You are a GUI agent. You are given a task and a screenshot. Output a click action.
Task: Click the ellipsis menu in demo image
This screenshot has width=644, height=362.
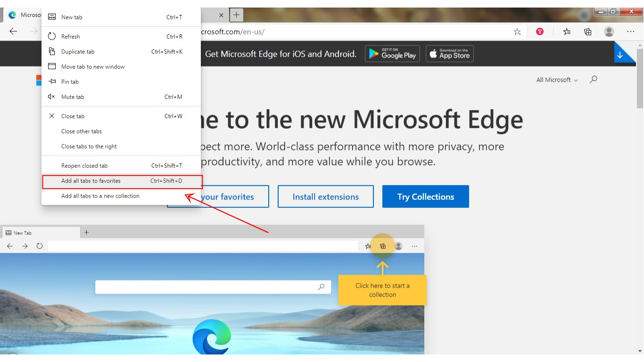click(414, 246)
